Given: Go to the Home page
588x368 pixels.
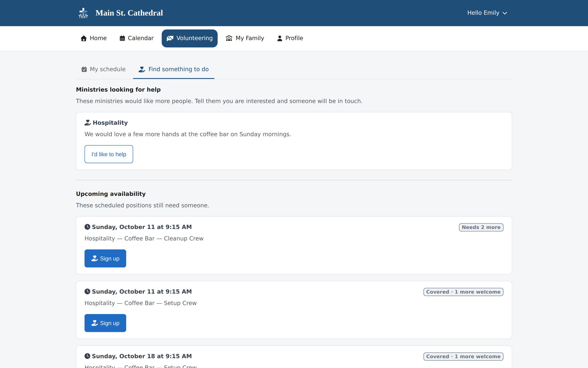Looking at the screenshot, I should point(94,38).
